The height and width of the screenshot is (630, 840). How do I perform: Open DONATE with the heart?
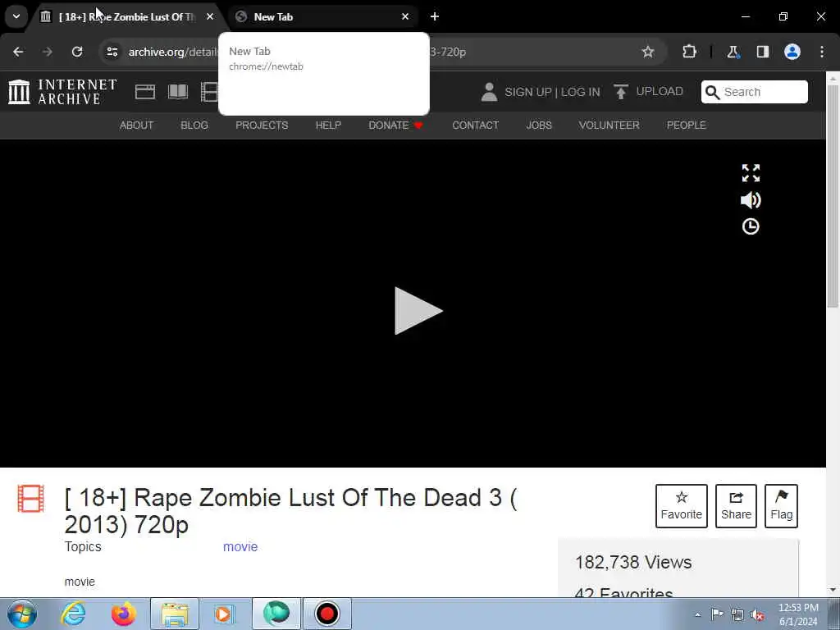pos(396,126)
